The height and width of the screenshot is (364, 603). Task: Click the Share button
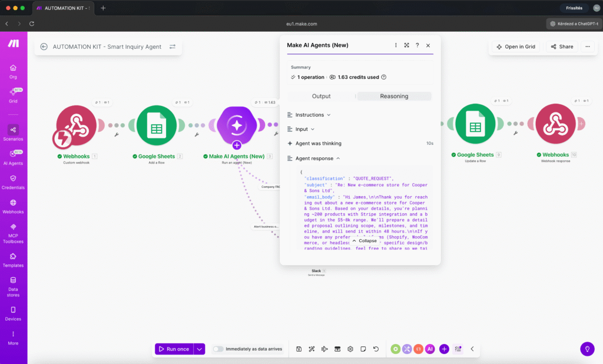coord(561,47)
